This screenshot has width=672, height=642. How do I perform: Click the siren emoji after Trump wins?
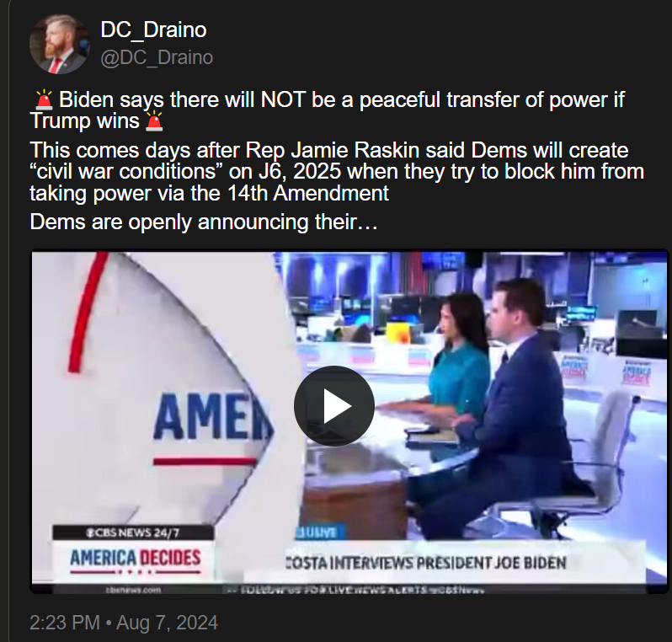(x=154, y=121)
